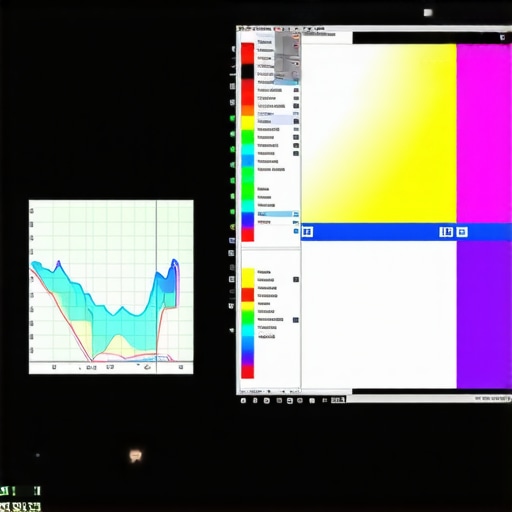Click the small white square on the black desktop
The height and width of the screenshot is (512, 512).
click(x=428, y=13)
